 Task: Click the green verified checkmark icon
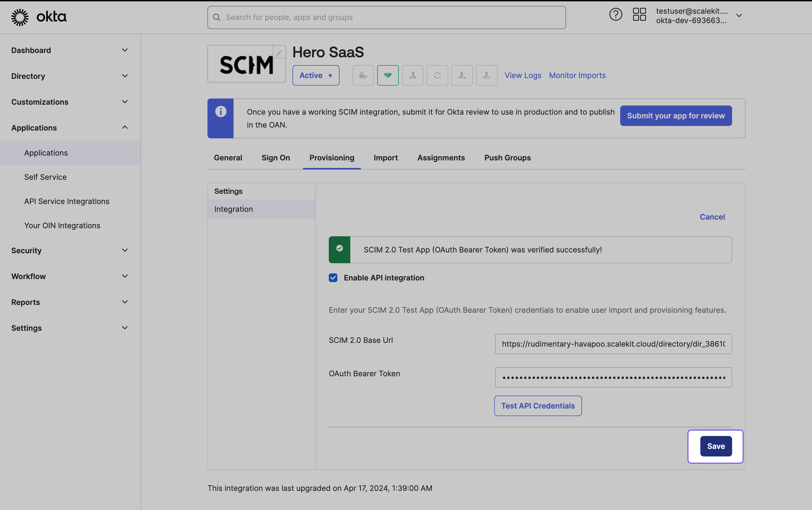coord(339,248)
